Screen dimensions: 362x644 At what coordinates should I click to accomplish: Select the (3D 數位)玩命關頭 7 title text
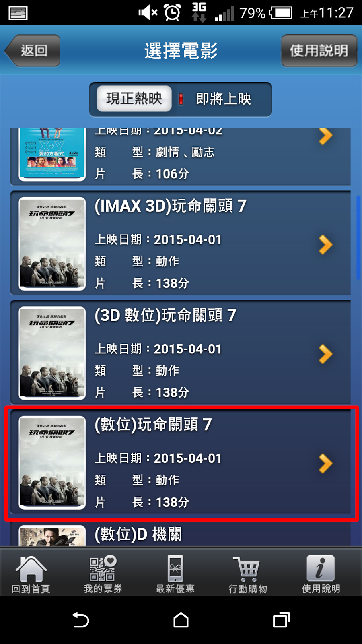(x=165, y=315)
